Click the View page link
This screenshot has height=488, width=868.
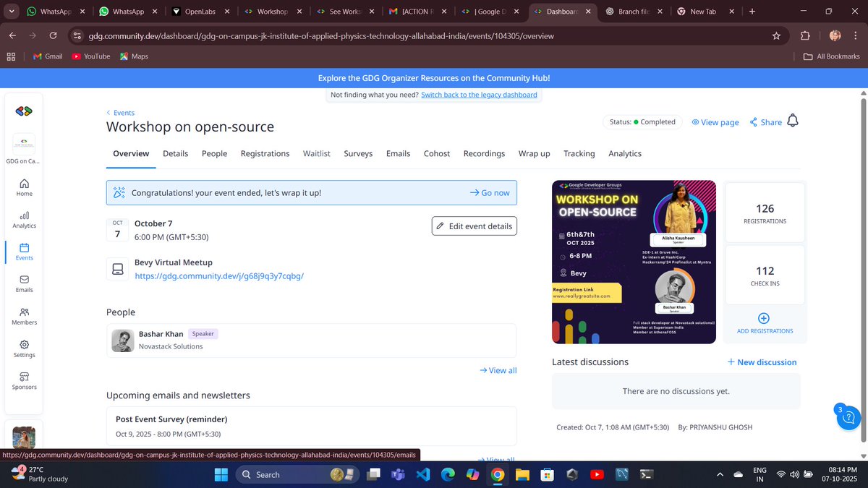coord(715,122)
